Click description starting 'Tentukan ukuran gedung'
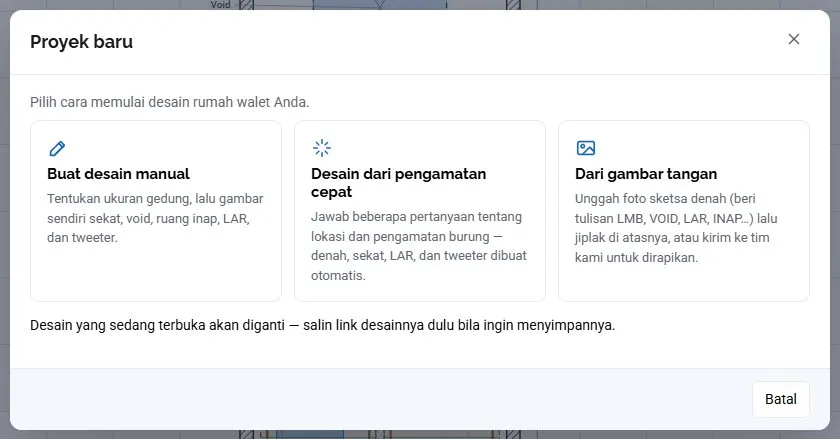 point(155,218)
